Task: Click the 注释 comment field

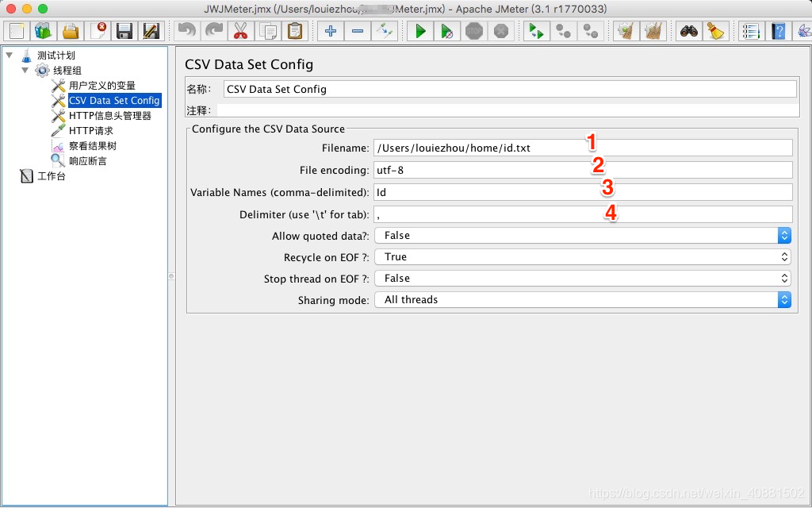Action: click(x=508, y=110)
